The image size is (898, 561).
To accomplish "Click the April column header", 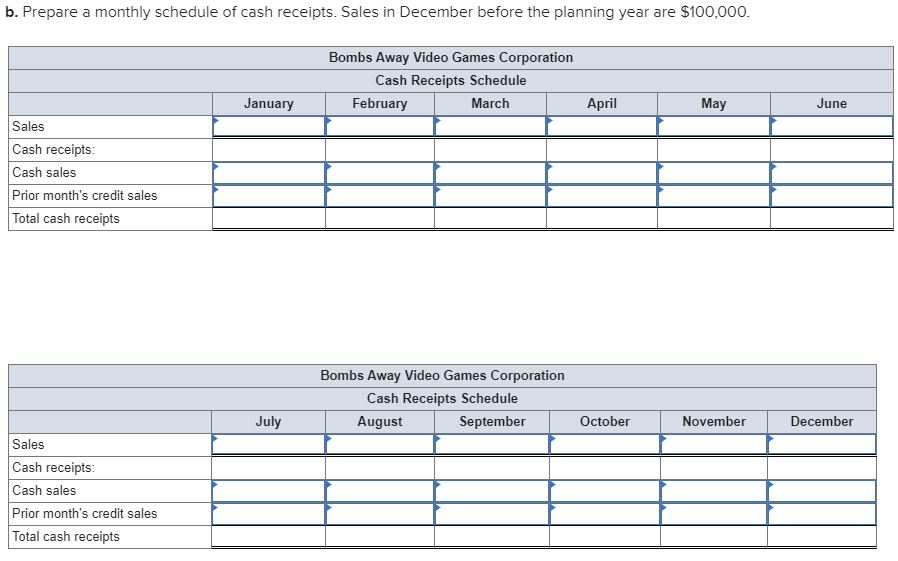I will 602,103.
